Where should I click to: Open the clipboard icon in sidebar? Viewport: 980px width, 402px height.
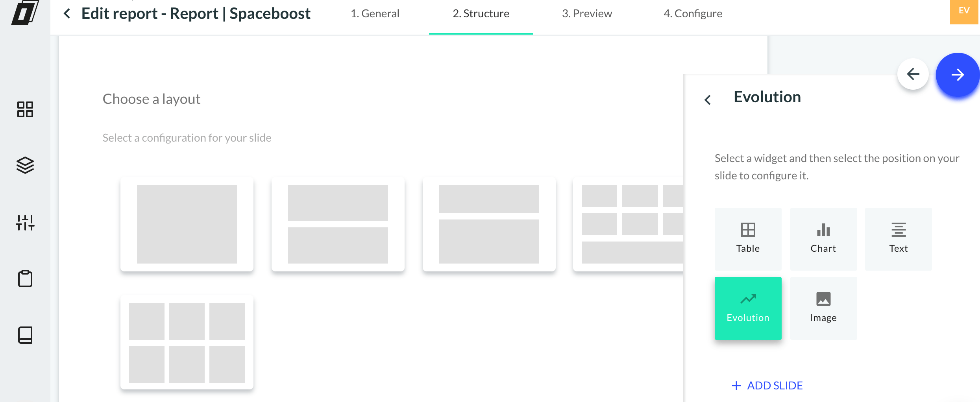pyautogui.click(x=25, y=278)
